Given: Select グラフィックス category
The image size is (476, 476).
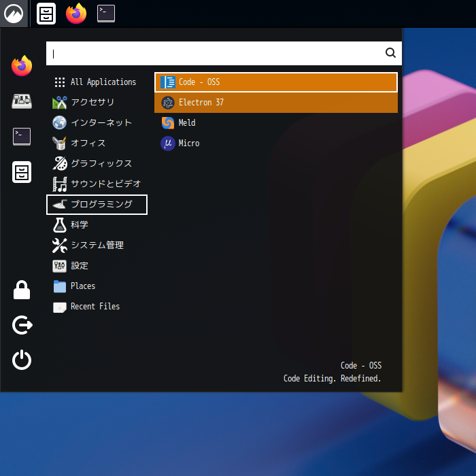Looking at the screenshot, I should pos(97,164).
